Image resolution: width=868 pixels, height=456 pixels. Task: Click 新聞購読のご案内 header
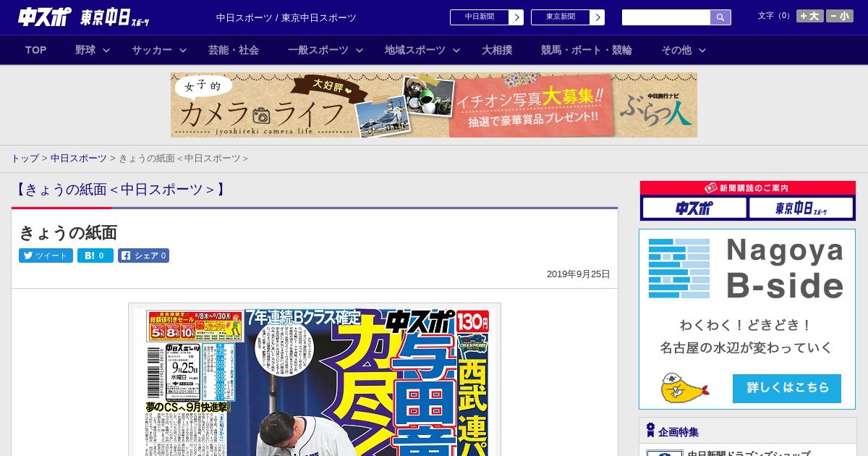(748, 188)
